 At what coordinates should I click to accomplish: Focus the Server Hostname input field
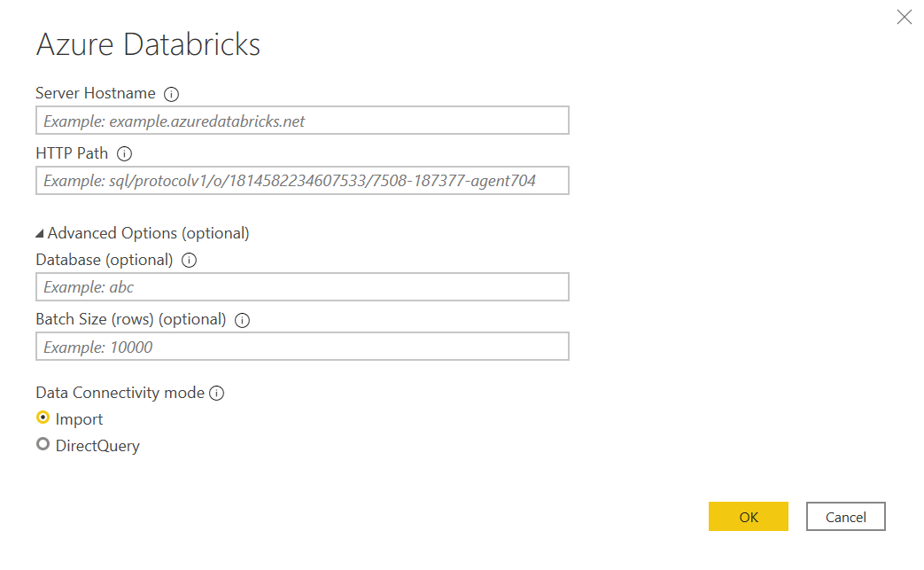(301, 120)
